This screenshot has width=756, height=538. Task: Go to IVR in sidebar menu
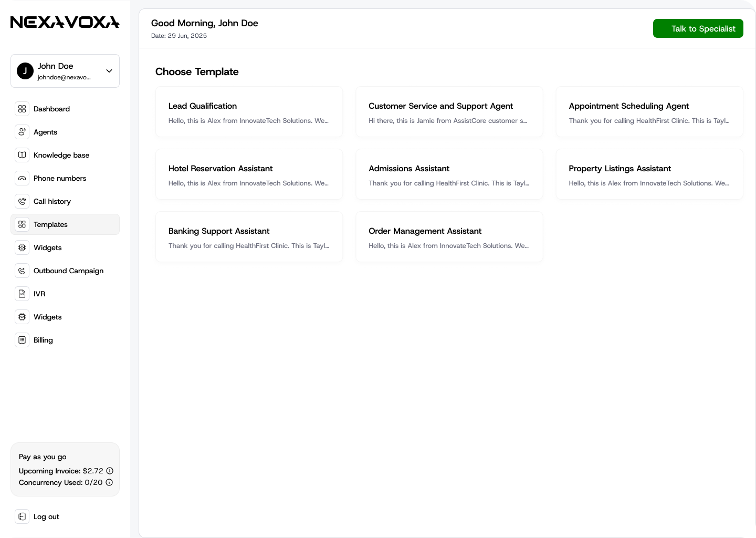(x=39, y=294)
